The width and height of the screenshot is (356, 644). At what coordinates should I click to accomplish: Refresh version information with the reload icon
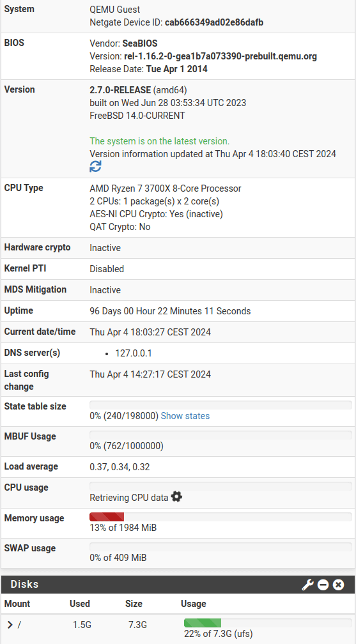click(x=95, y=166)
